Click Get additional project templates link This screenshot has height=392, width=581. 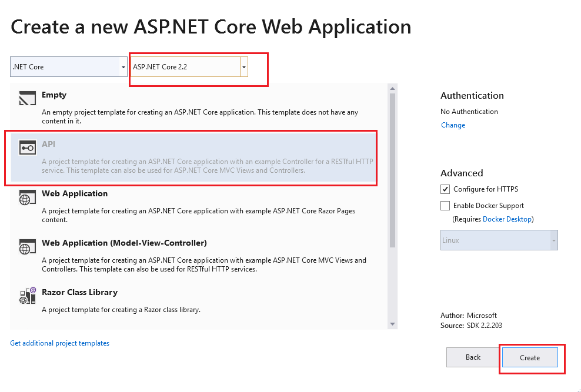[59, 343]
